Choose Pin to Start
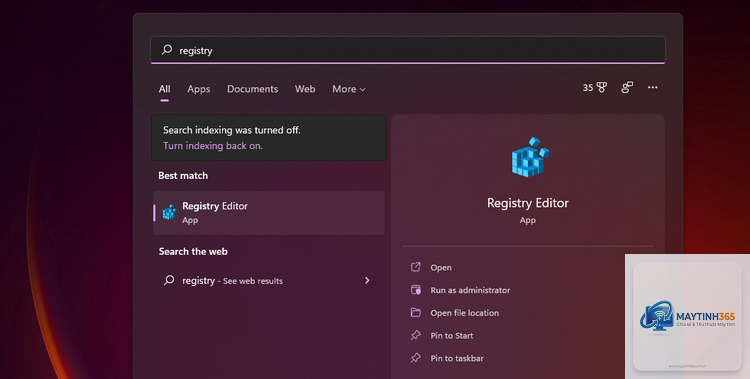This screenshot has width=750, height=379. 452,335
